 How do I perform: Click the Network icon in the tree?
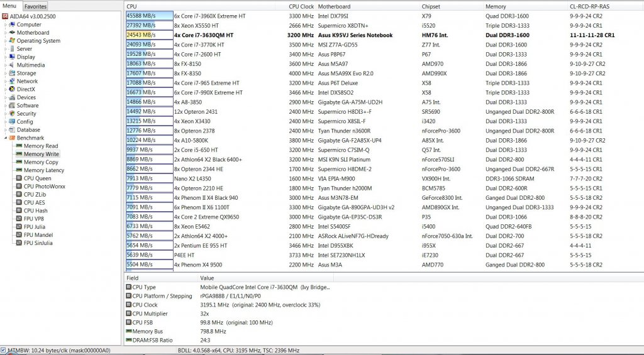(x=12, y=81)
